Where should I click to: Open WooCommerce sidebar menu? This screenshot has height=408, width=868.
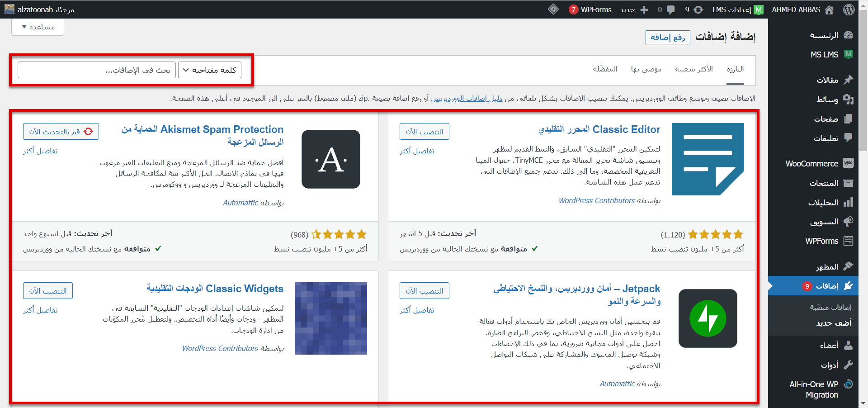pos(819,164)
